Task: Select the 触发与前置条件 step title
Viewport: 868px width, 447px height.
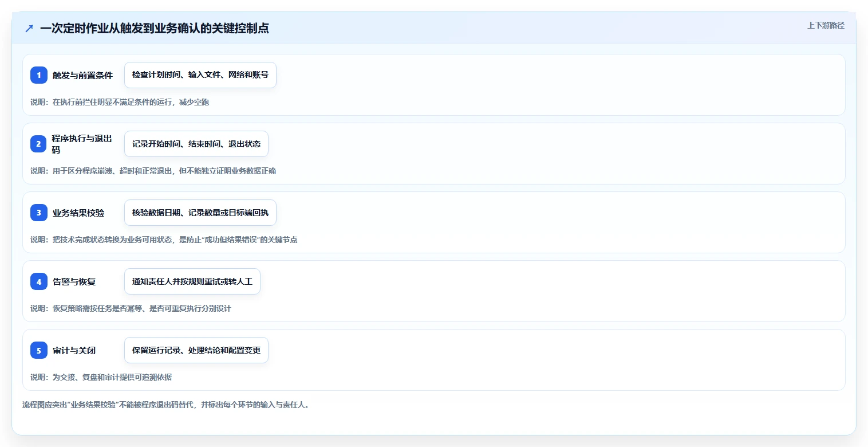Action: point(82,75)
